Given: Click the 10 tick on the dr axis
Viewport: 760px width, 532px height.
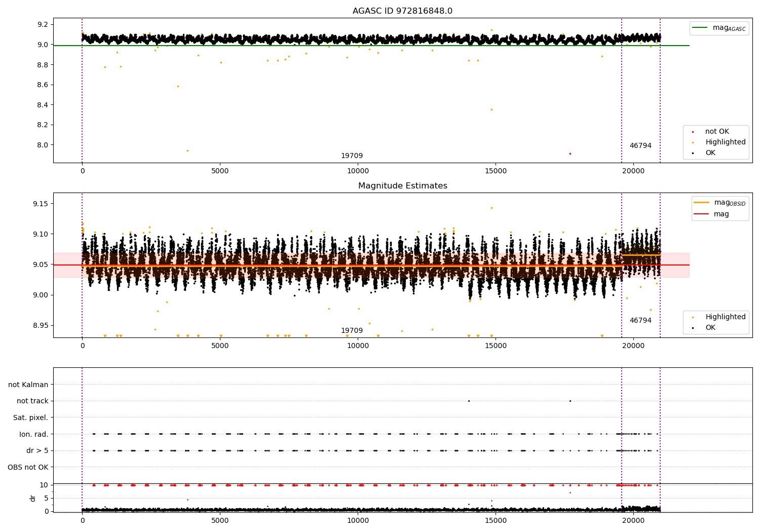Looking at the screenshot, I should (x=44, y=485).
